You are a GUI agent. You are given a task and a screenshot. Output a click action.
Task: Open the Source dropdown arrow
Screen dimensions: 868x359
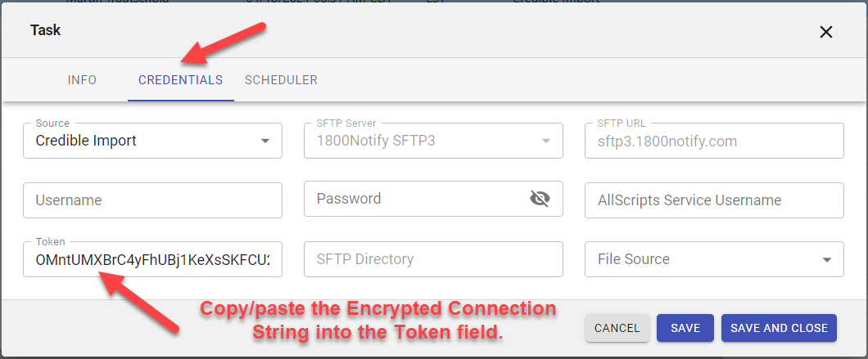[265, 141]
